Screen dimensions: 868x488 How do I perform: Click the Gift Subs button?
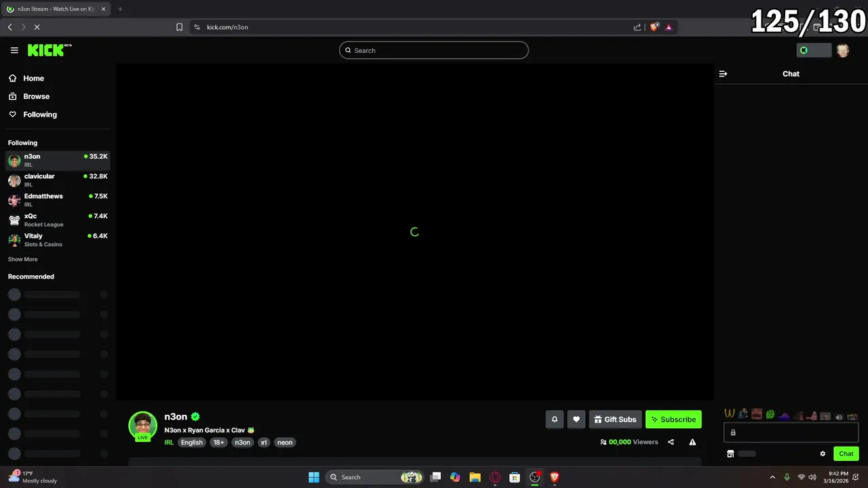pyautogui.click(x=615, y=420)
